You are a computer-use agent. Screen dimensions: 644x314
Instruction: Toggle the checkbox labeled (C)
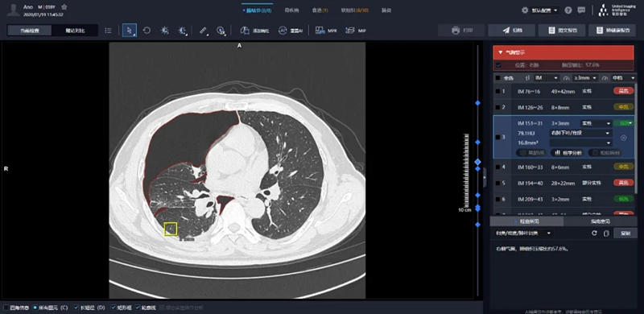tap(35, 308)
